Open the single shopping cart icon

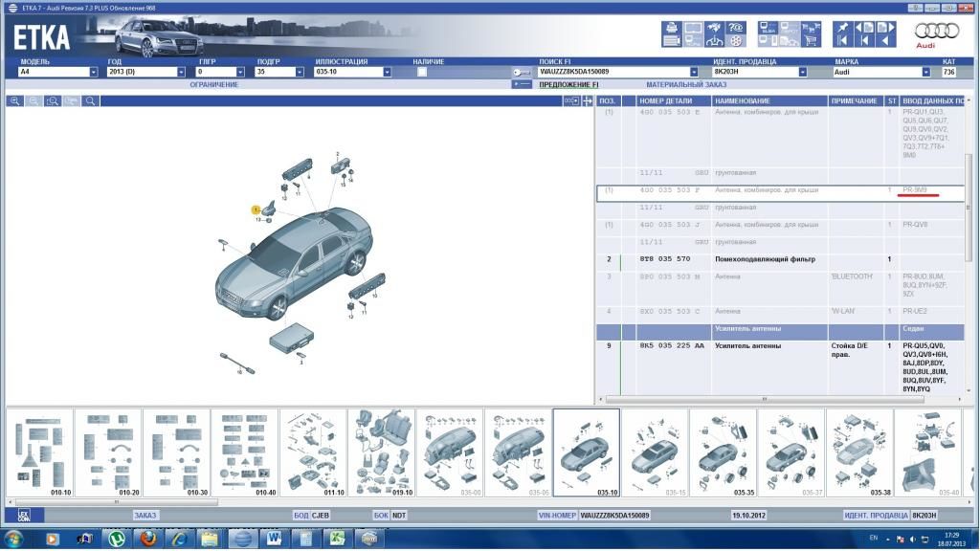pyautogui.click(x=811, y=41)
